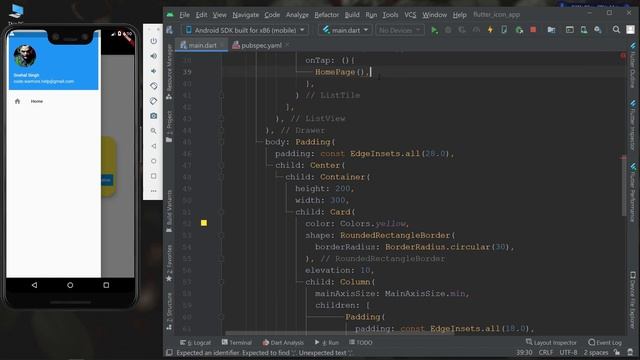
Task: Switch to the pubspec.yaml editor tab
Action: click(257, 45)
